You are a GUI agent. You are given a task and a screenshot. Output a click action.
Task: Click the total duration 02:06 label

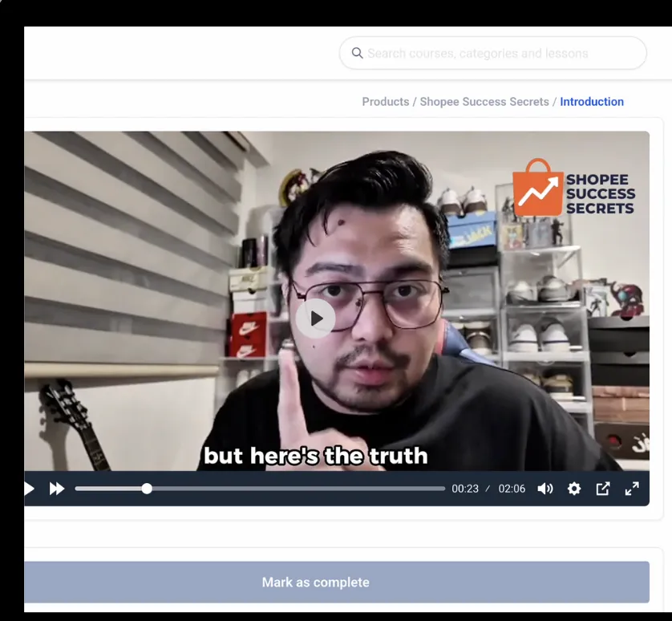[x=512, y=489]
